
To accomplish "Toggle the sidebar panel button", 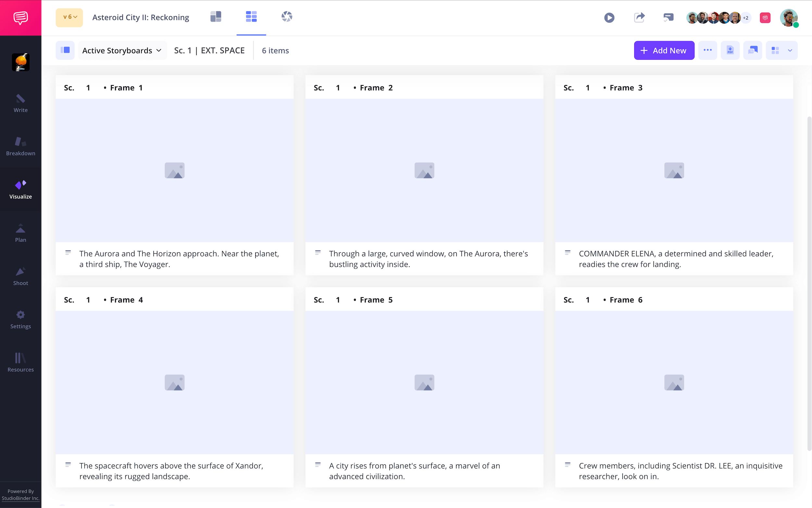I will [x=65, y=50].
